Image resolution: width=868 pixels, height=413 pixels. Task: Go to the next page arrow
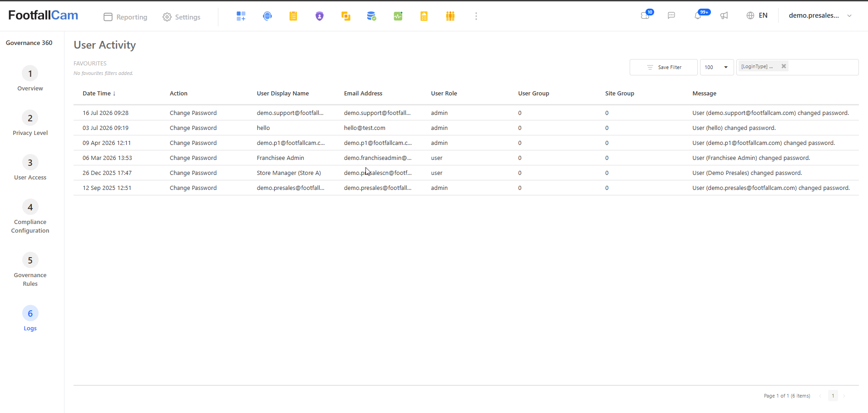pyautogui.click(x=844, y=396)
